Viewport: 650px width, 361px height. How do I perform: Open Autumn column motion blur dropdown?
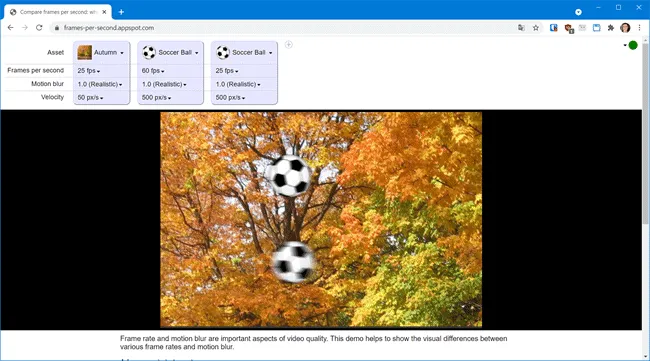pyautogui.click(x=100, y=84)
